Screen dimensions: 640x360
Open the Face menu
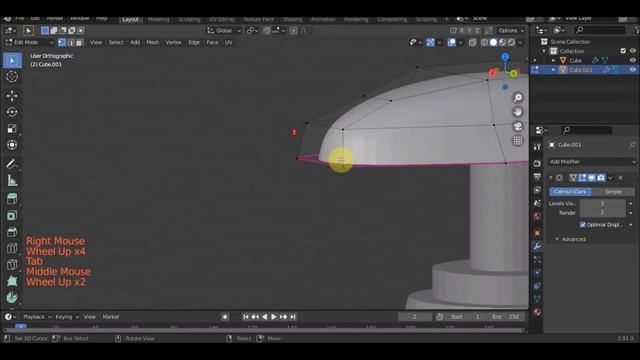tap(212, 42)
